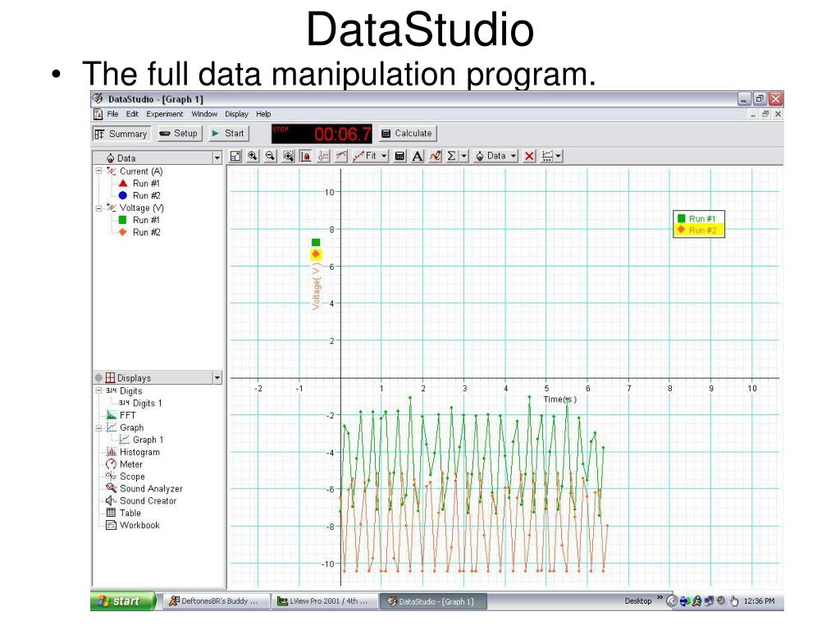Open the Display menu
This screenshot has height=630, width=840.
click(x=236, y=114)
